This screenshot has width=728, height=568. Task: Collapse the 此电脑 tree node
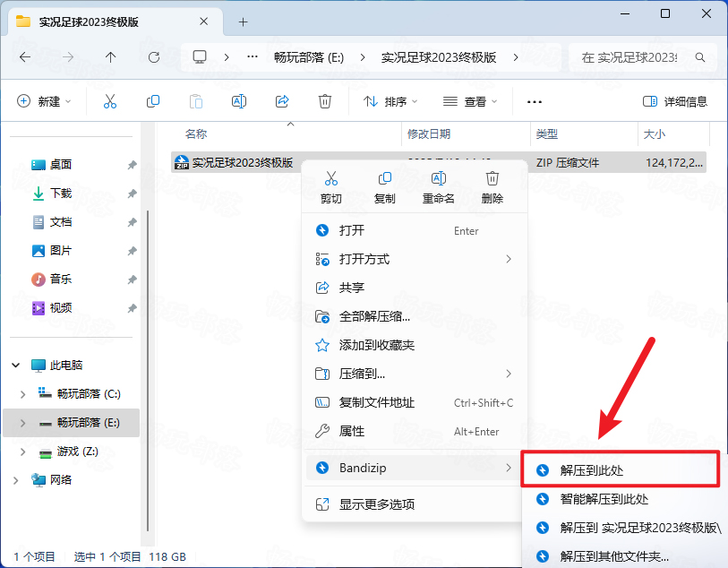point(16,365)
